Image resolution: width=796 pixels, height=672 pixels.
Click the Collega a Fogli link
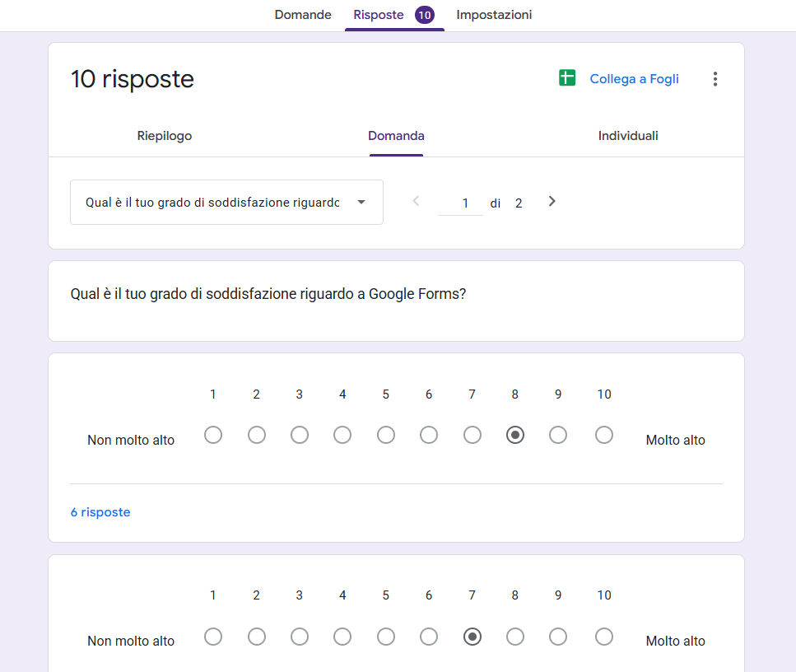point(634,78)
